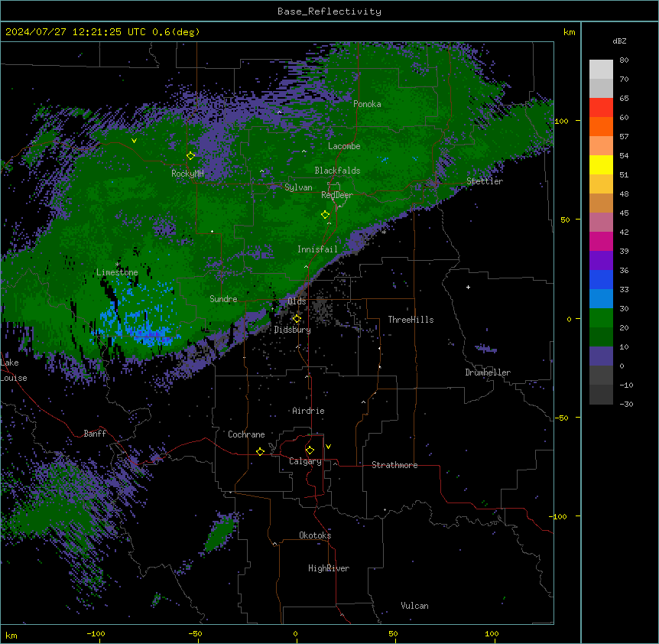Click the Sundre label
The image size is (659, 644).
coord(223,299)
